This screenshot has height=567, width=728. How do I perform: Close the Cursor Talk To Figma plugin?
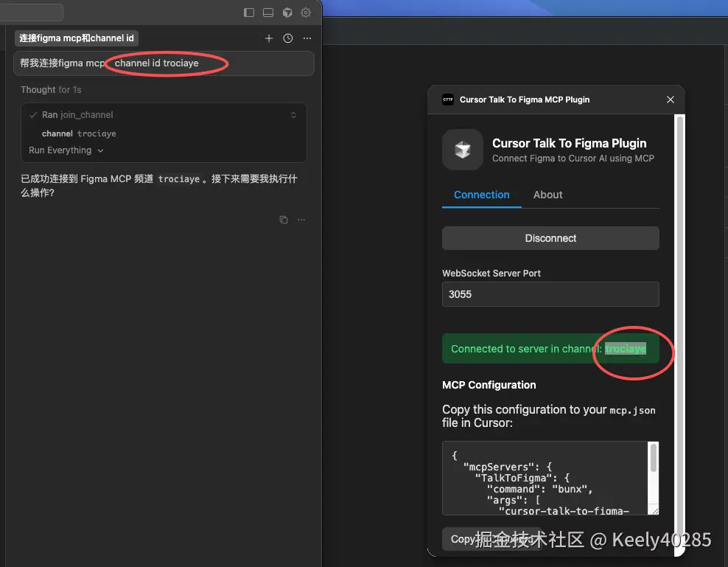(670, 100)
